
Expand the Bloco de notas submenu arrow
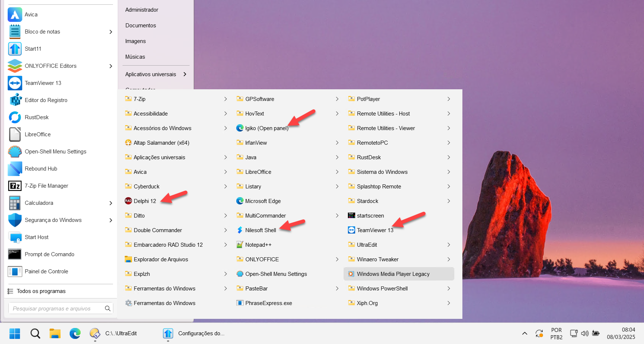coord(111,32)
